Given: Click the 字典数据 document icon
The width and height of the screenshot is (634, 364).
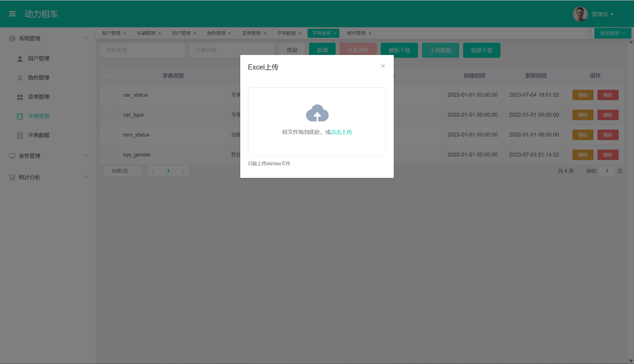Looking at the screenshot, I should click(20, 135).
